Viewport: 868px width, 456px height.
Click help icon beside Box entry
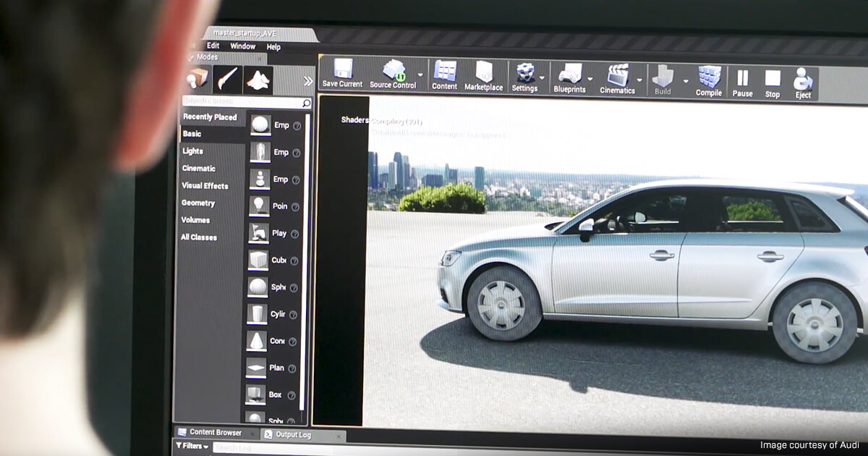point(292,395)
